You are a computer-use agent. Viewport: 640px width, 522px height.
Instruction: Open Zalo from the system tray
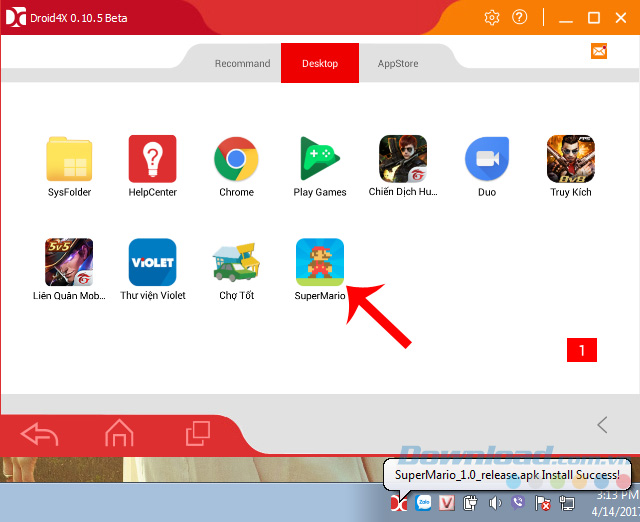pyautogui.click(x=423, y=503)
